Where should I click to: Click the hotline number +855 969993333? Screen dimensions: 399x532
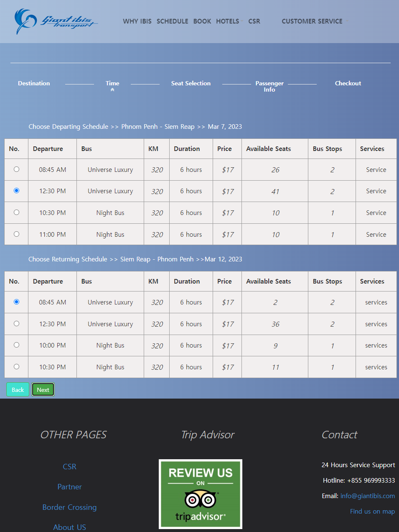point(371,481)
